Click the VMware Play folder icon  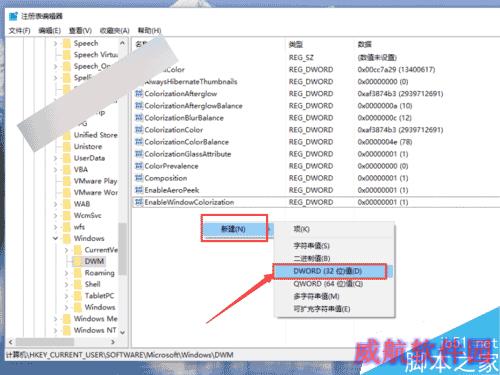(67, 181)
